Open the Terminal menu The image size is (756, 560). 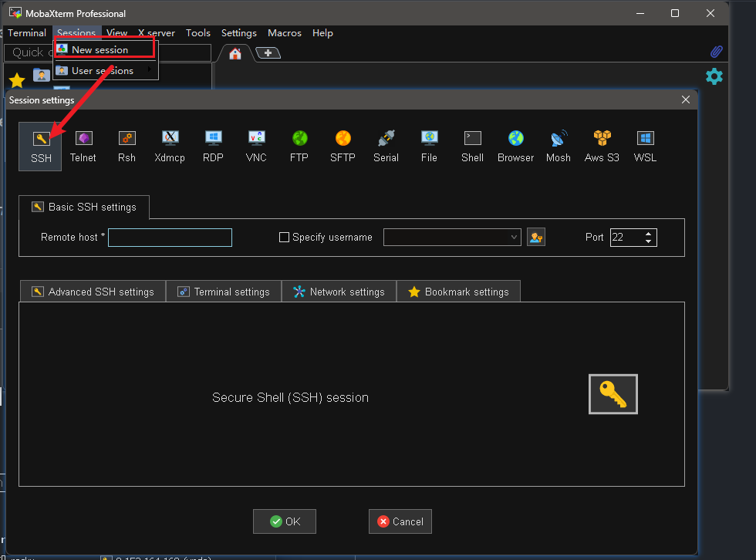(27, 32)
